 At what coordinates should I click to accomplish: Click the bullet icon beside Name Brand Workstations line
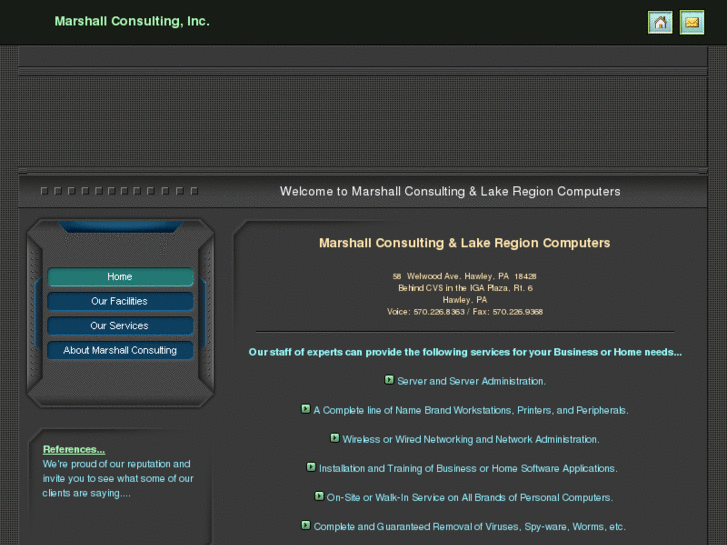(306, 409)
